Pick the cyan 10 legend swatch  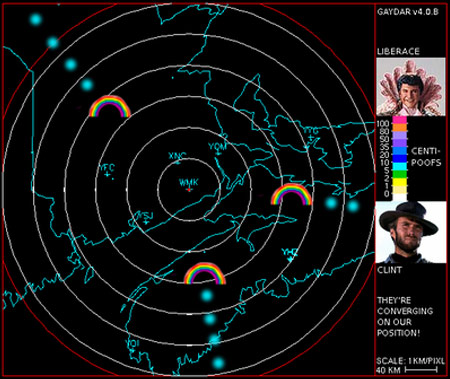click(x=400, y=166)
